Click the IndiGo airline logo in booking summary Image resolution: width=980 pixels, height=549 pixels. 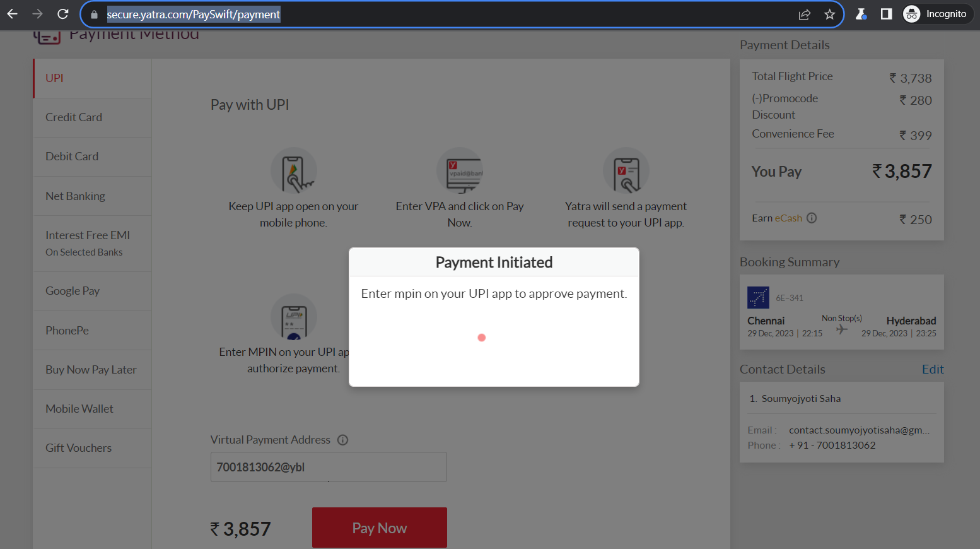point(758,297)
